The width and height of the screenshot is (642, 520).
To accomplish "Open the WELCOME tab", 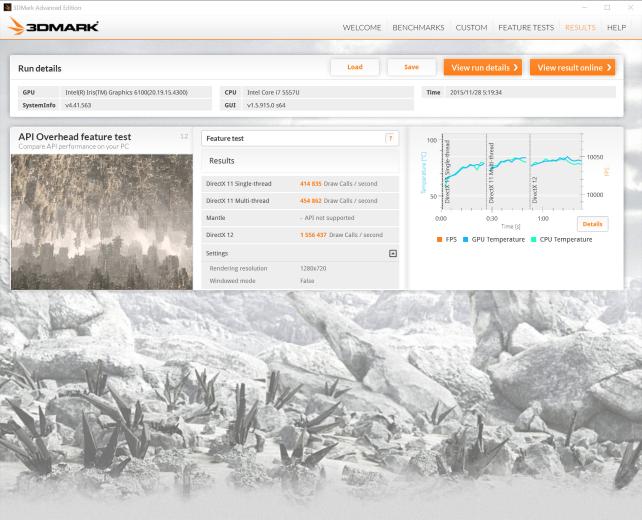I will (362, 27).
